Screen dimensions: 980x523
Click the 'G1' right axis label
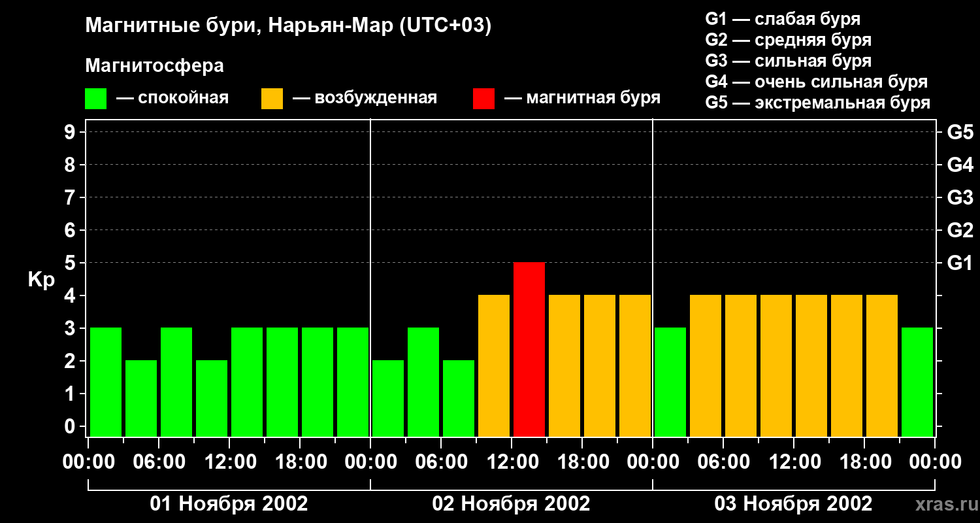(960, 263)
